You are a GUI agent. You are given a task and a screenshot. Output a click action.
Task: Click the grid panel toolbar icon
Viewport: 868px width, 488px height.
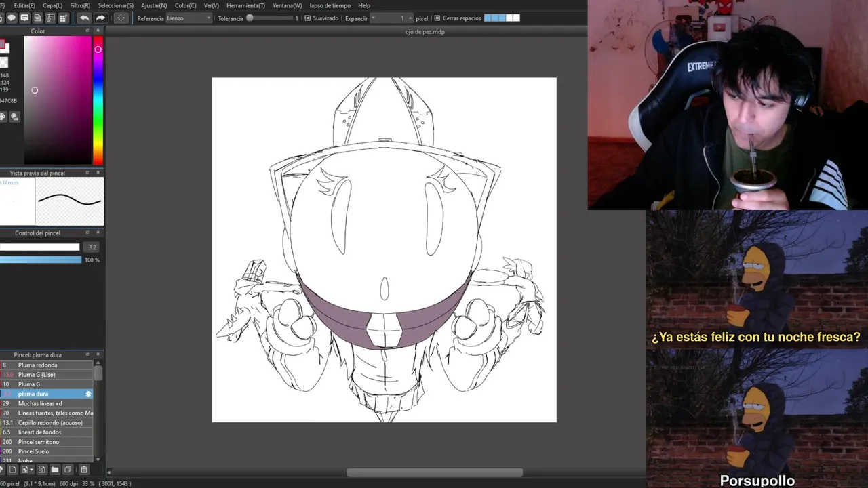[x=63, y=18]
